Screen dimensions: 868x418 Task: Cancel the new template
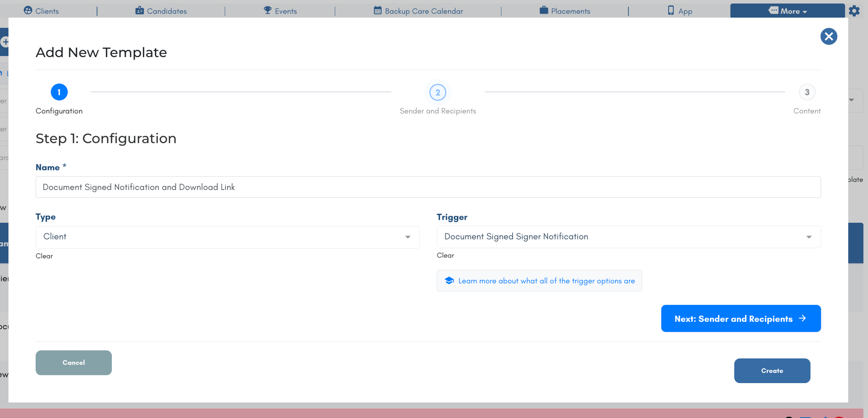[x=74, y=363]
